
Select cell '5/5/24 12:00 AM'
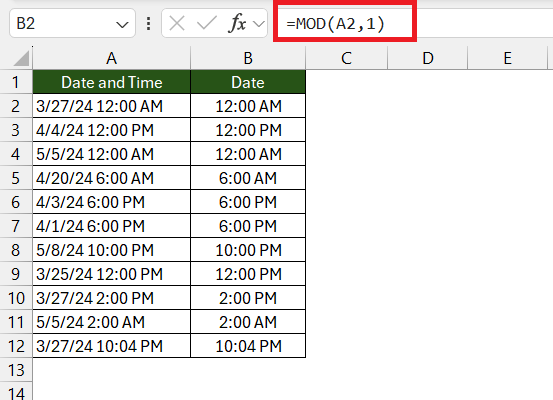point(111,154)
